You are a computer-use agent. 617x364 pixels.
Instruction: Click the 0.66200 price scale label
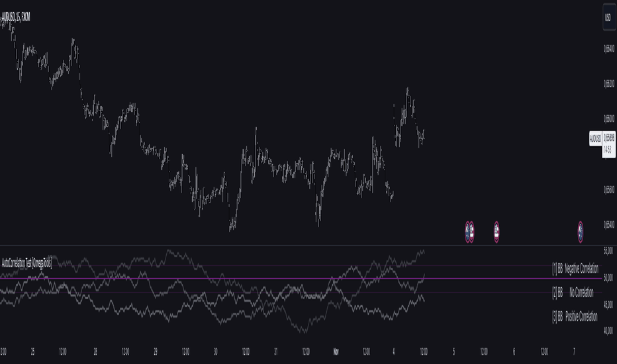(x=609, y=83)
